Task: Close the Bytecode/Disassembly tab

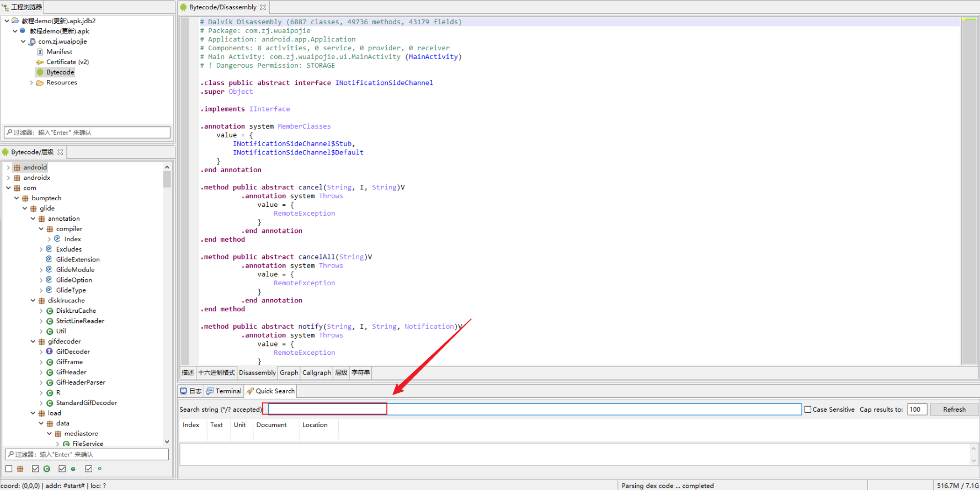Action: (x=263, y=7)
